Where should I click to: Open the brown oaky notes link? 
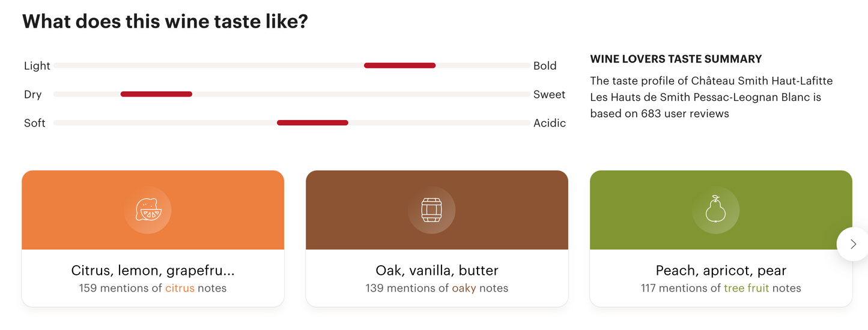point(464,288)
